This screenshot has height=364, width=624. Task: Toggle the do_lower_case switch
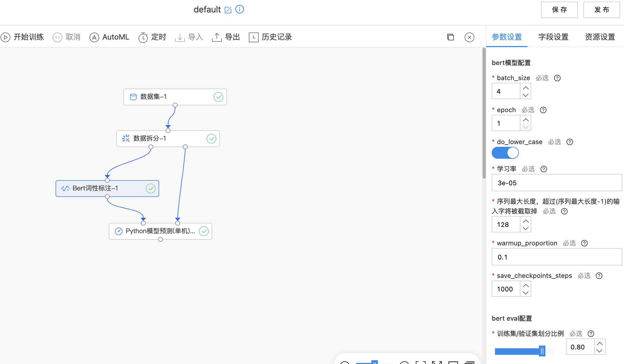pos(505,153)
